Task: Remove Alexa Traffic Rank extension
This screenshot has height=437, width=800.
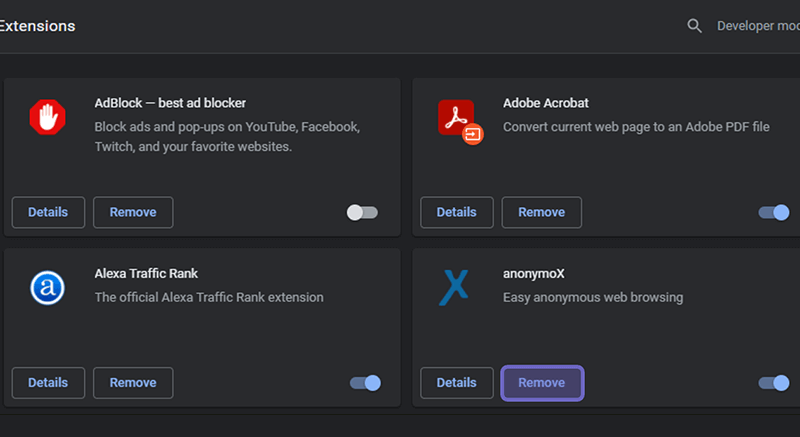Action: point(133,383)
